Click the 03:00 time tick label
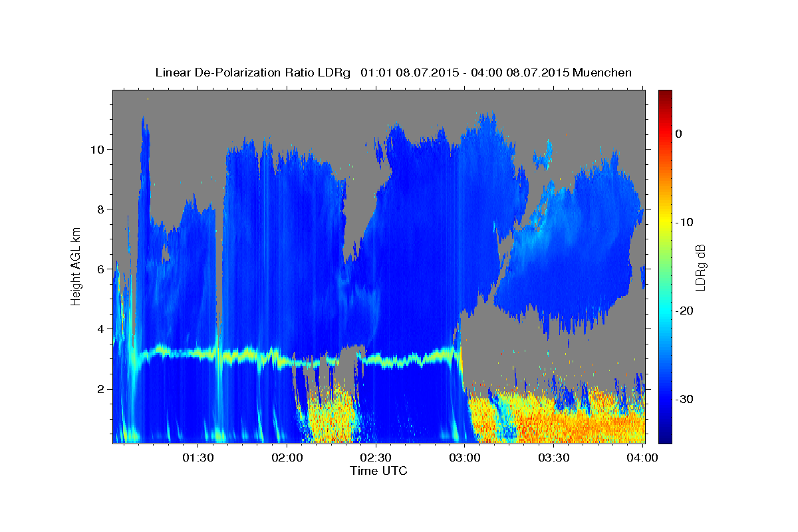The width and height of the screenshot is (798, 532). click(465, 458)
